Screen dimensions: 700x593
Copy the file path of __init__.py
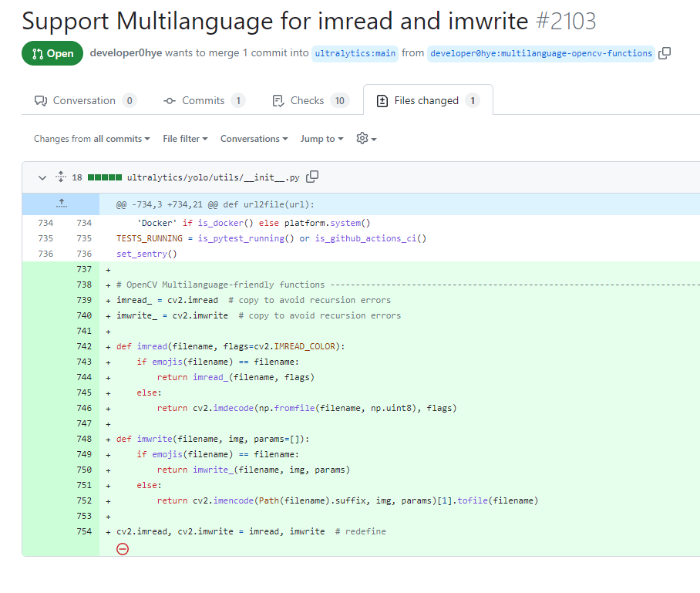tap(312, 177)
